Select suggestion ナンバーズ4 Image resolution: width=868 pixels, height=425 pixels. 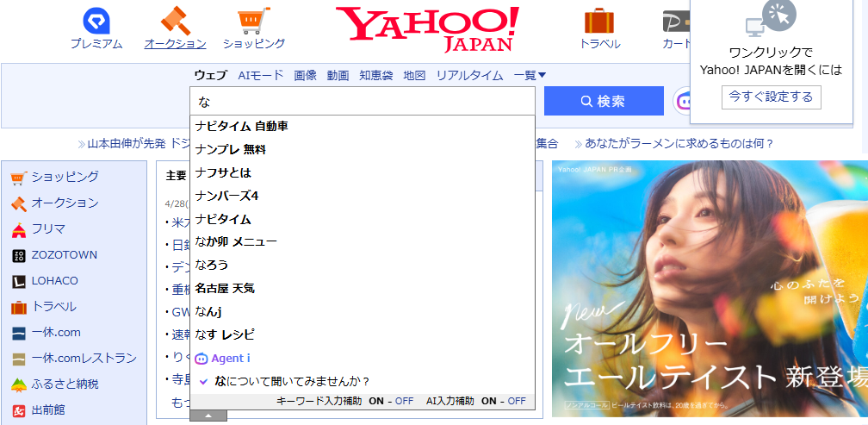(x=363, y=197)
